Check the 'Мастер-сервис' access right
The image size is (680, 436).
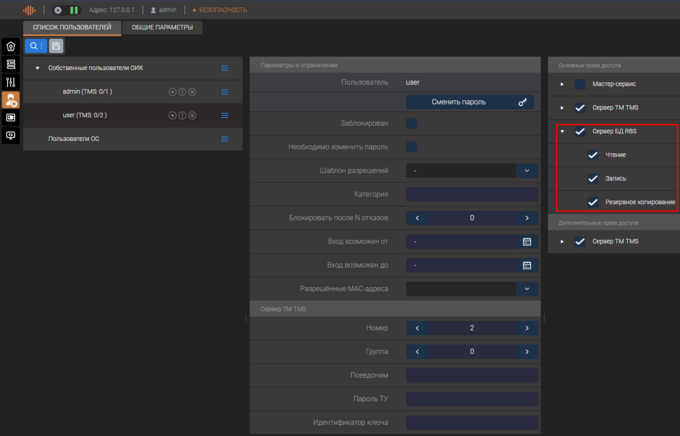click(580, 84)
